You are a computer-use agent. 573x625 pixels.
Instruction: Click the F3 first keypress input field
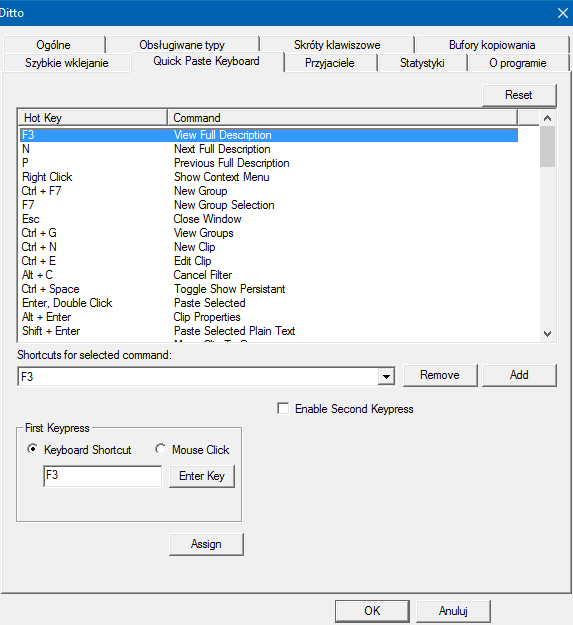102,476
